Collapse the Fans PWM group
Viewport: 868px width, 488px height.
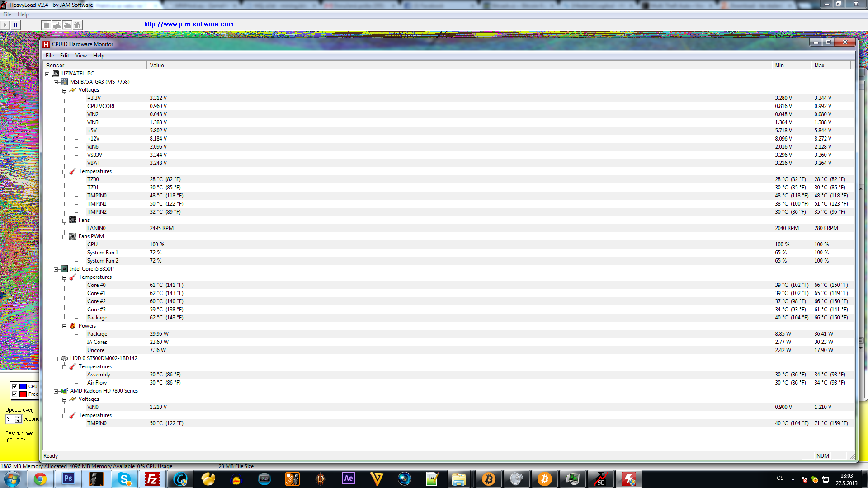click(64, 236)
